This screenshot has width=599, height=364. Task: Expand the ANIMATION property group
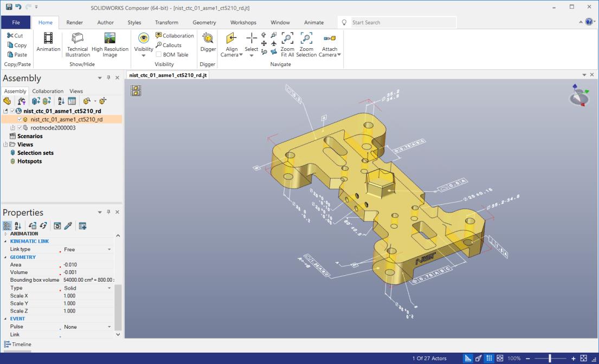click(x=5, y=234)
